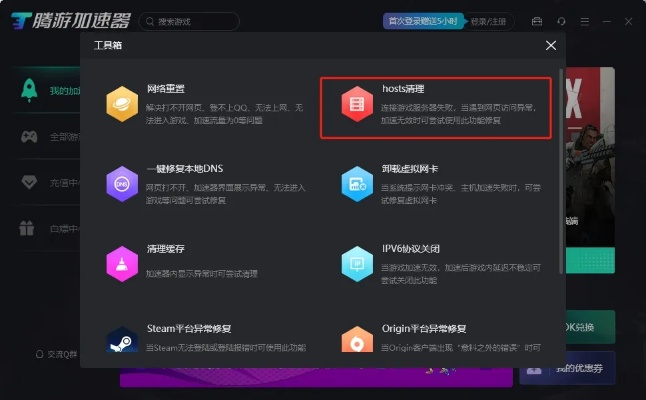Click the Steam平台异常修复 Steam icon
The height and width of the screenshot is (400, 646).
pos(122,339)
